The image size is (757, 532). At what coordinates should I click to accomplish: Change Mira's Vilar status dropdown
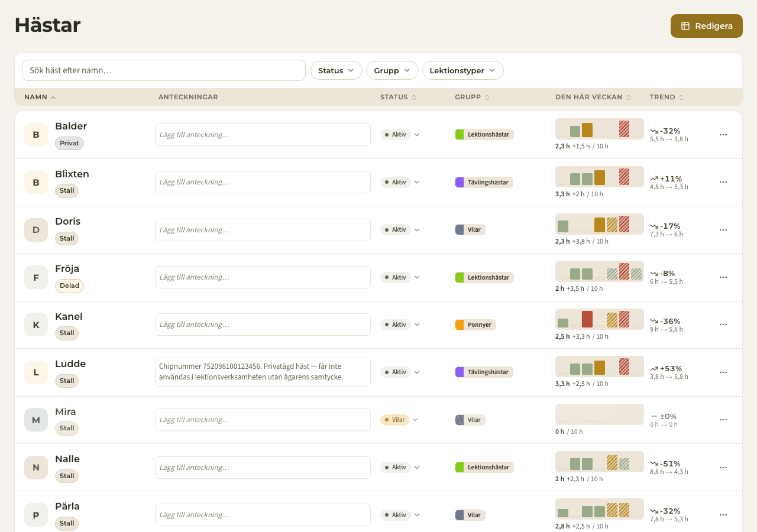(x=399, y=420)
